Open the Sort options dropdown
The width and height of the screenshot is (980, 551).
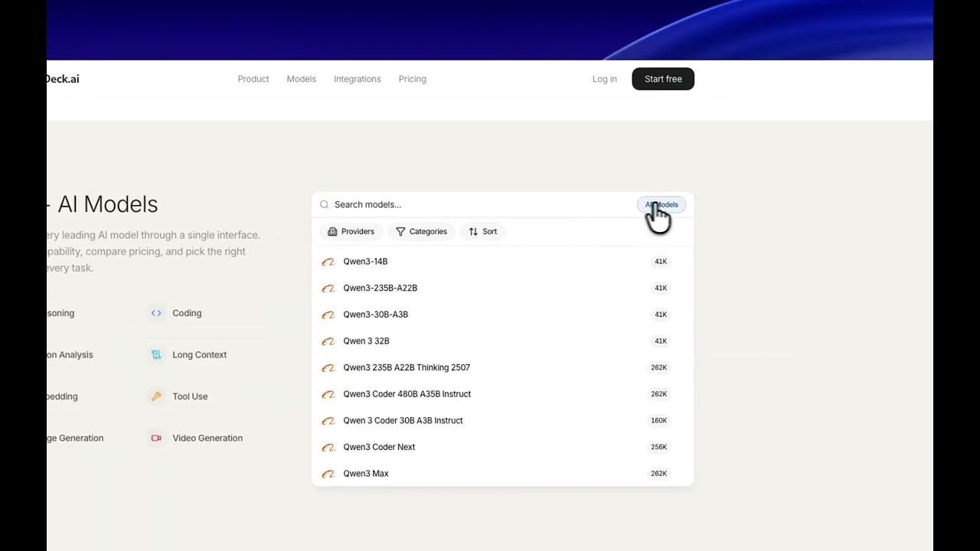click(x=482, y=231)
